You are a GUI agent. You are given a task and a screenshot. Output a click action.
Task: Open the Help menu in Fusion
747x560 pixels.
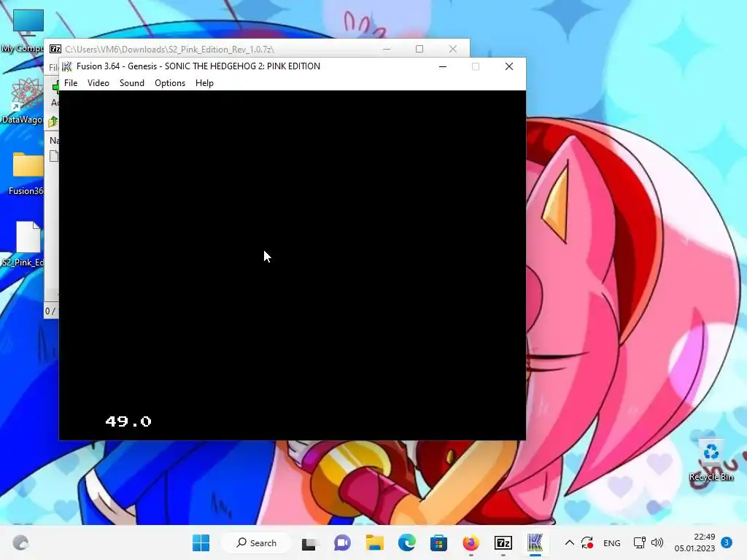204,83
